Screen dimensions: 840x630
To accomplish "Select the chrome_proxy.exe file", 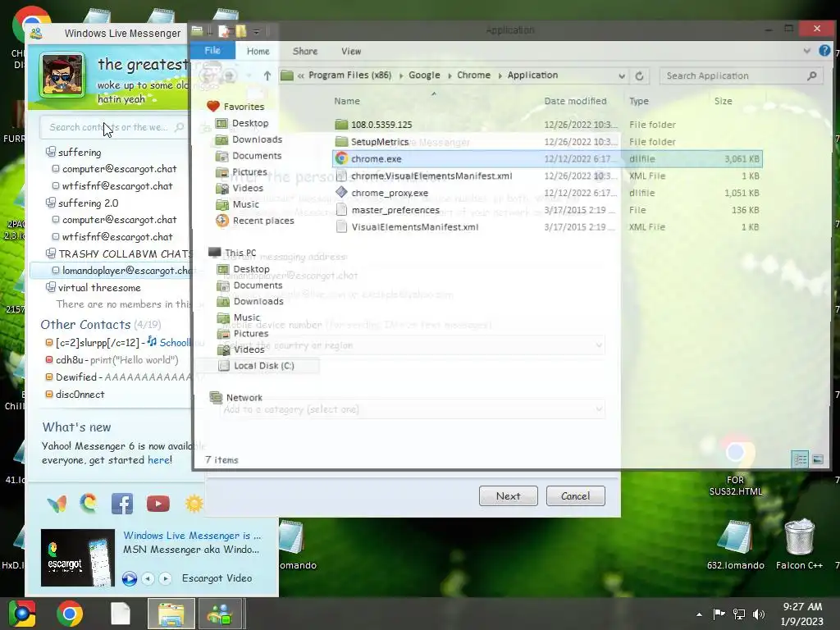I will pyautogui.click(x=390, y=193).
